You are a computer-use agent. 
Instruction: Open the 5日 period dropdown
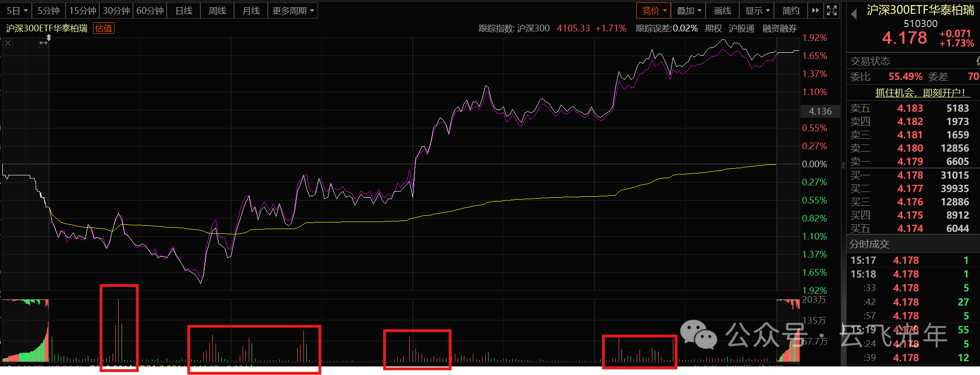coord(17,10)
